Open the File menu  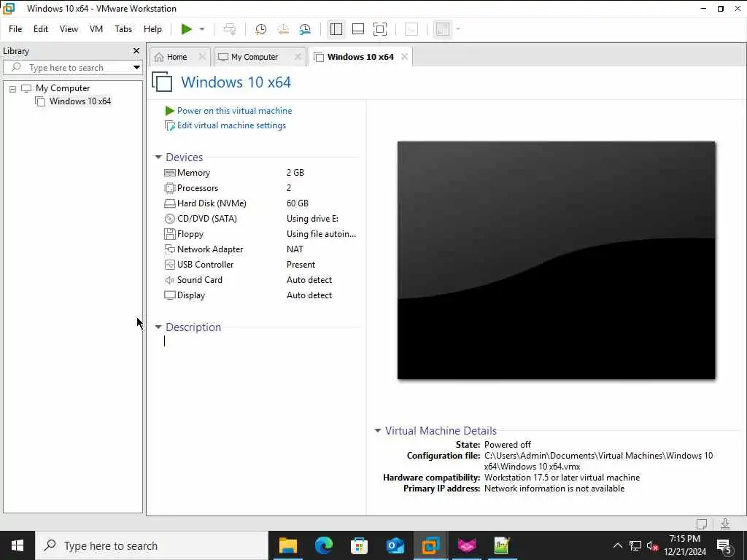point(15,29)
